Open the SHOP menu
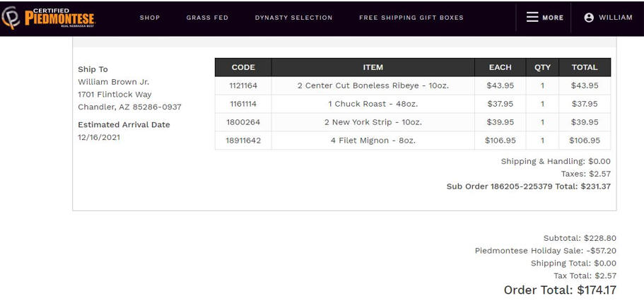The width and height of the screenshot is (644, 303). click(x=149, y=18)
